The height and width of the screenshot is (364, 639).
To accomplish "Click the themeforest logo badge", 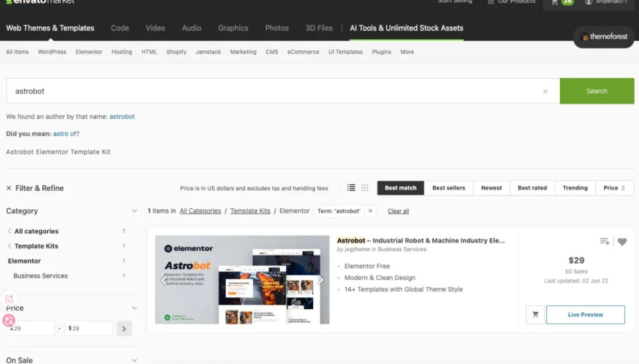I will pos(603,37).
